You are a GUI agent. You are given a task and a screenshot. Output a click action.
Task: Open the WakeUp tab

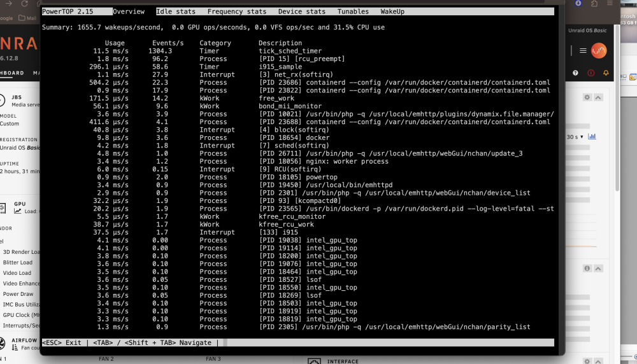click(392, 11)
